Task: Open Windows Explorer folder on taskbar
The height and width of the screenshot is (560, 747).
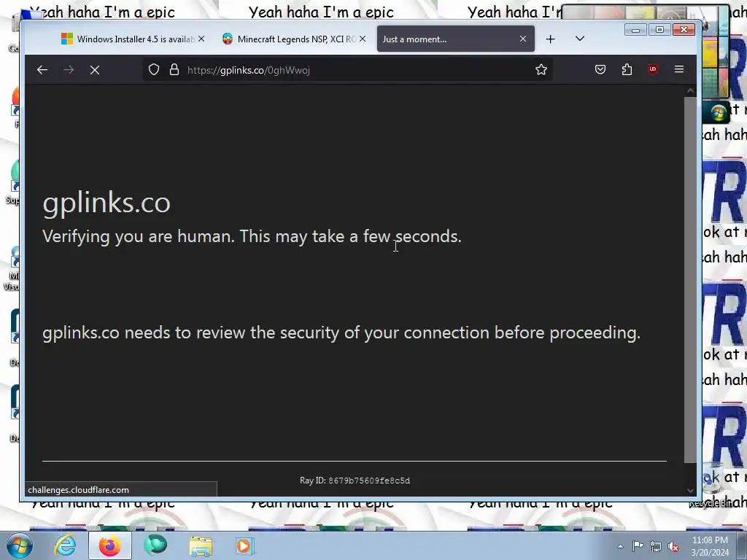Action: pos(201,545)
